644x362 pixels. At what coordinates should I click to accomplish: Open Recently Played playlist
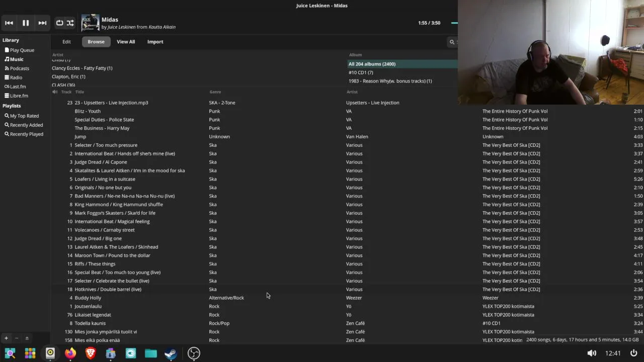[26, 134]
